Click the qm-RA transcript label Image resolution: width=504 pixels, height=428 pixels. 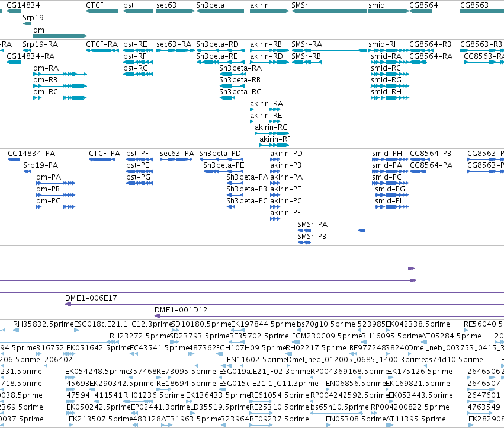[x=46, y=68]
